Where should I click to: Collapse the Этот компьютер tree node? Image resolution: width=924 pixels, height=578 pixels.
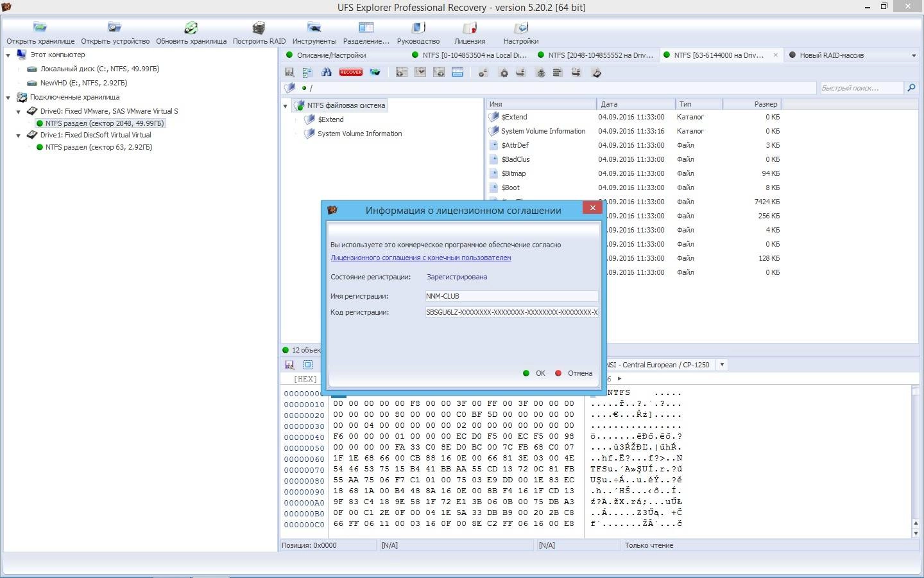(x=8, y=55)
